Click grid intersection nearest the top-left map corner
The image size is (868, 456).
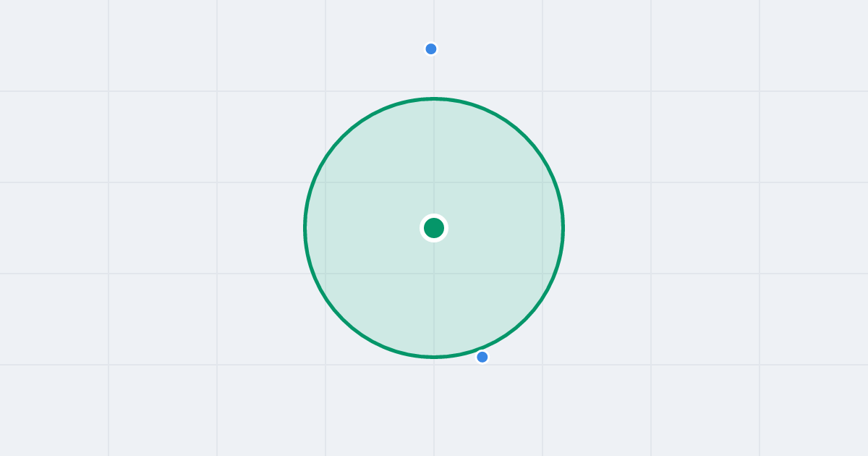109,91
